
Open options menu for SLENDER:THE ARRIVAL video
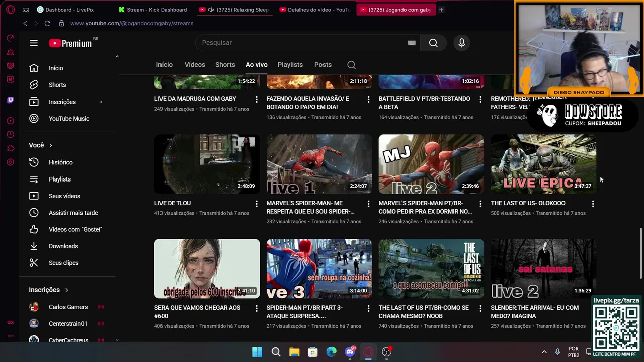pos(593,308)
